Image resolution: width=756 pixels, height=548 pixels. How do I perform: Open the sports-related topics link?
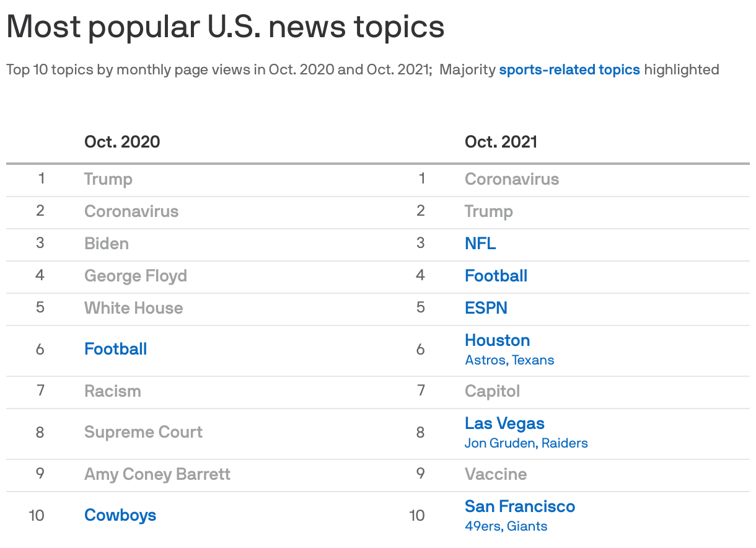569,69
